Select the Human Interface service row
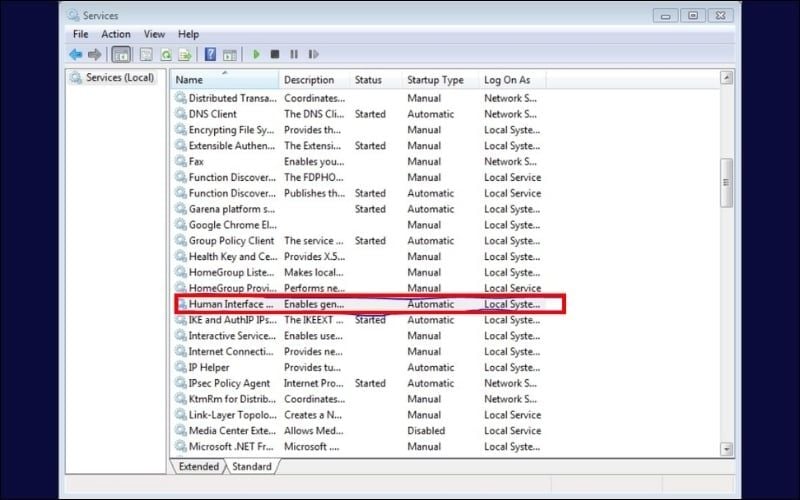Viewport: 800px width, 500px height. point(230,304)
